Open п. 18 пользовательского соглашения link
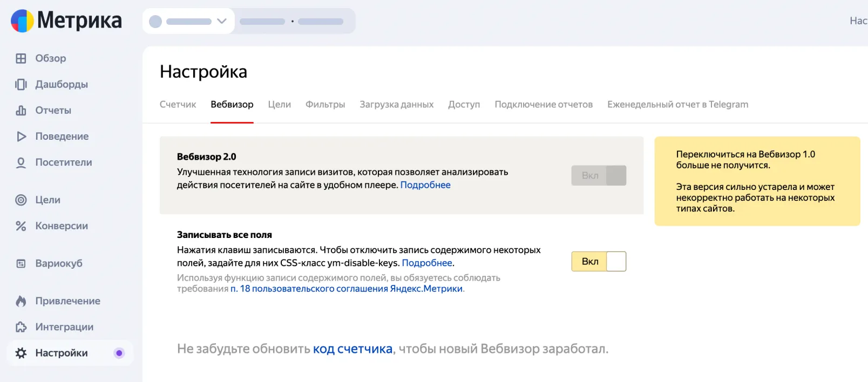The image size is (868, 382). coord(347,289)
